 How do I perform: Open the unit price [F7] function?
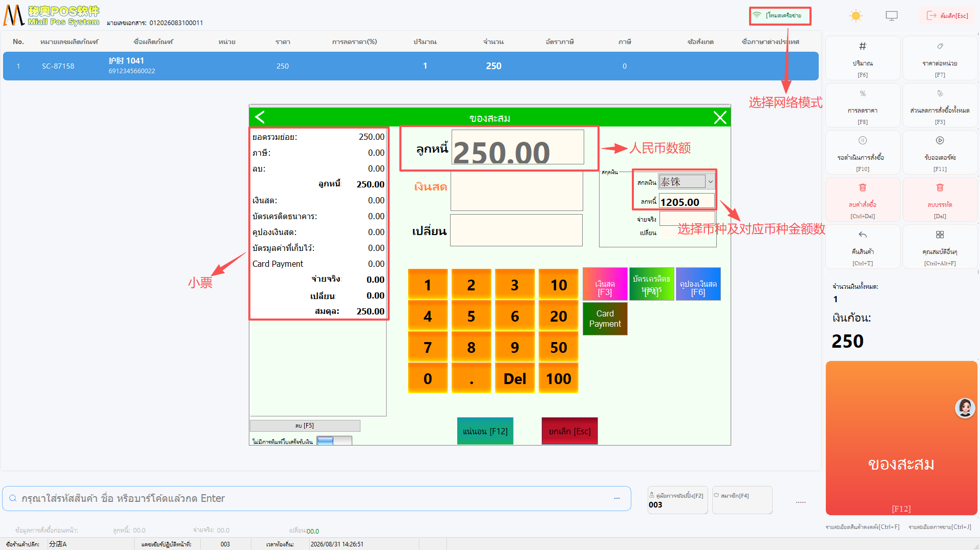click(940, 58)
